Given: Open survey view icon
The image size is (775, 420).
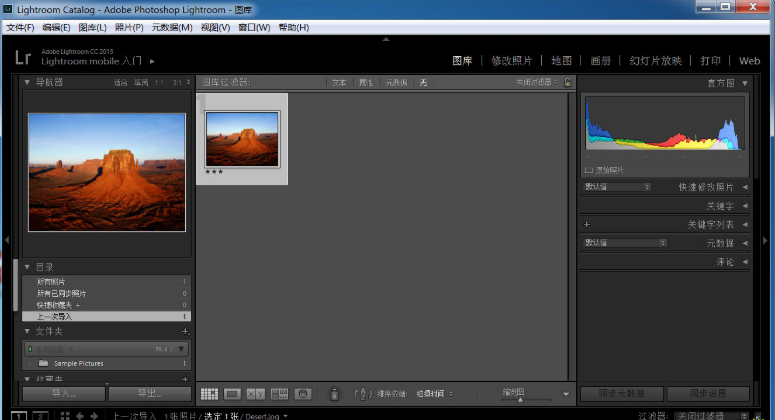Looking at the screenshot, I should click(x=279, y=394).
